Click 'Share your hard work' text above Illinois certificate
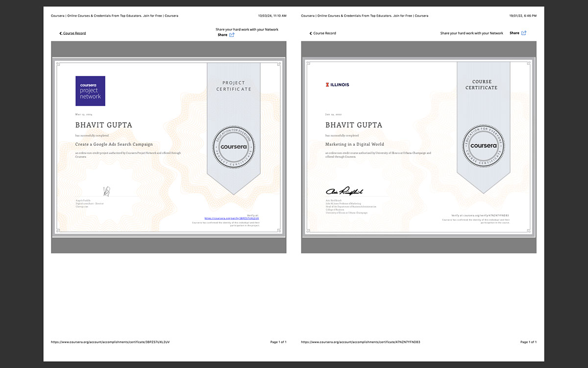This screenshot has width=588, height=368. coord(472,33)
